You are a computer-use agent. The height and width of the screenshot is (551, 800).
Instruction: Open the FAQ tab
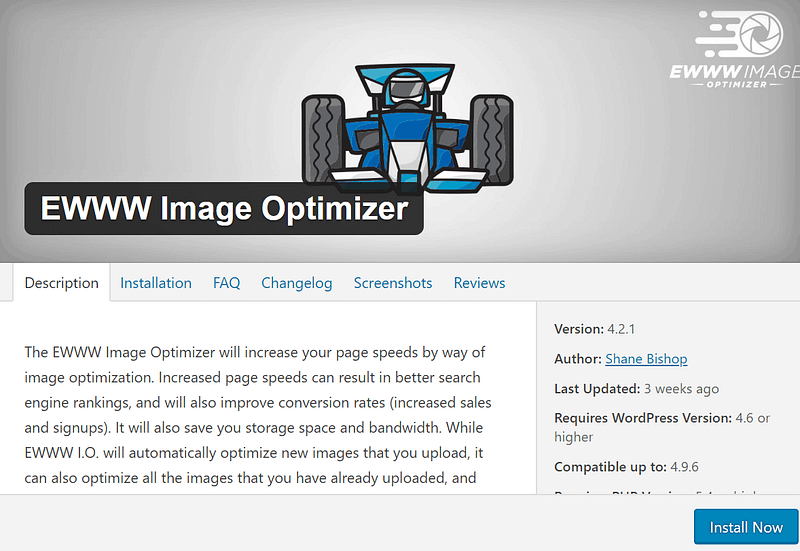point(227,283)
